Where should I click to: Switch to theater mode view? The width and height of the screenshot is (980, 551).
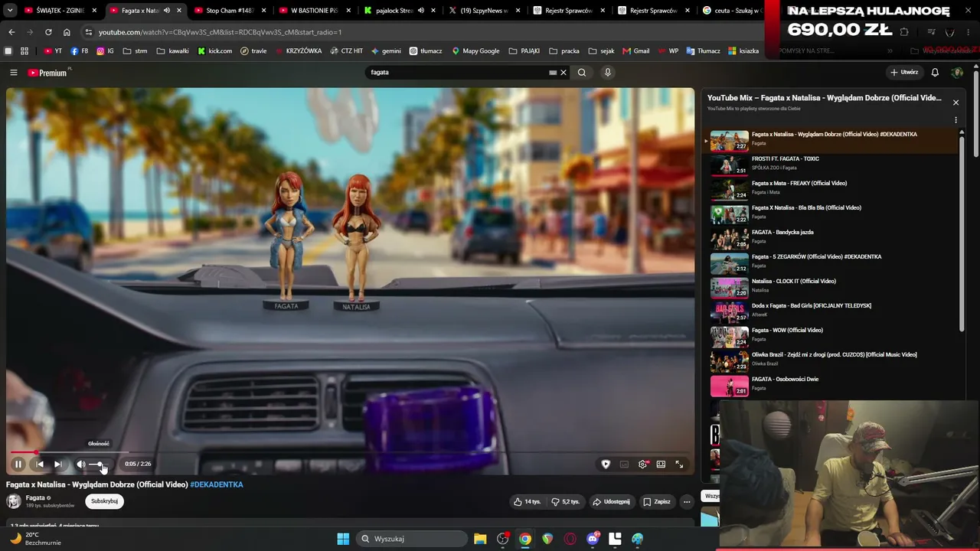(x=661, y=464)
